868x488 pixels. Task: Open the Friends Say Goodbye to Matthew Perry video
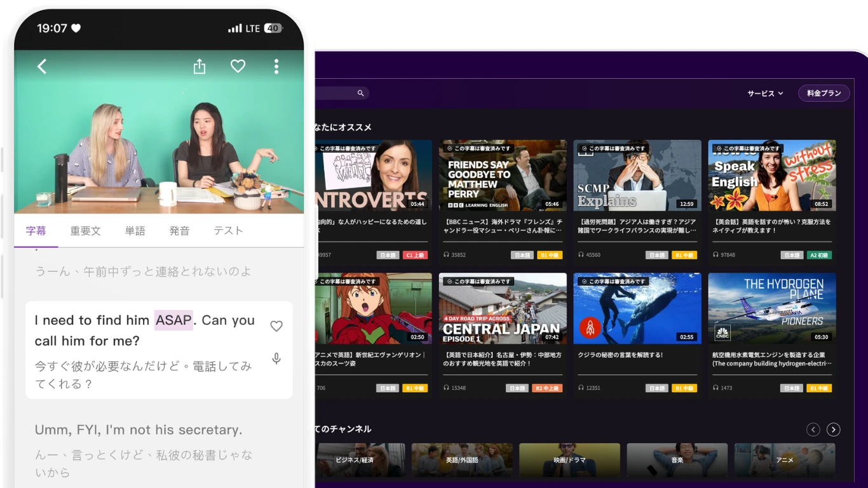pyautogui.click(x=503, y=175)
